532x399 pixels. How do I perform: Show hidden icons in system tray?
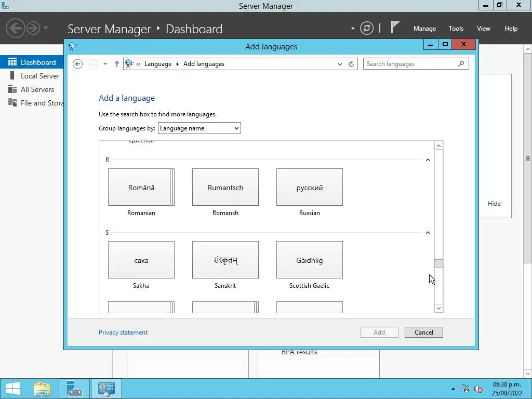[x=453, y=389]
